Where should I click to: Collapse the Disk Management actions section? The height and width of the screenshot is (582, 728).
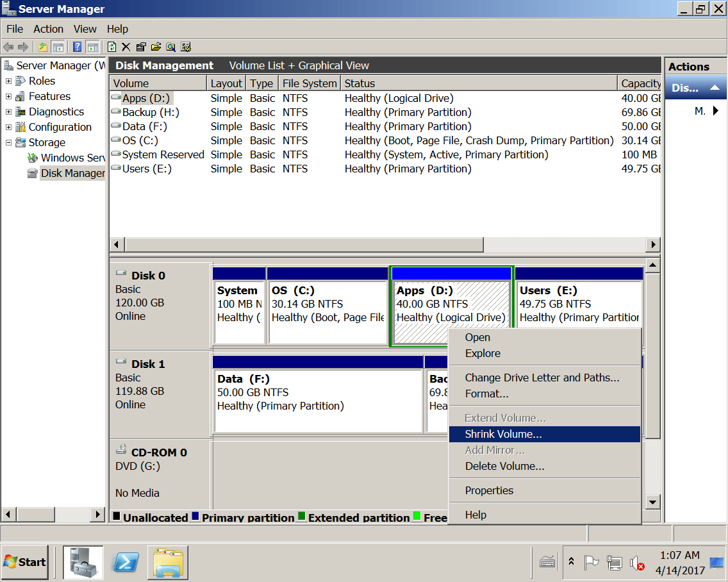(715, 88)
